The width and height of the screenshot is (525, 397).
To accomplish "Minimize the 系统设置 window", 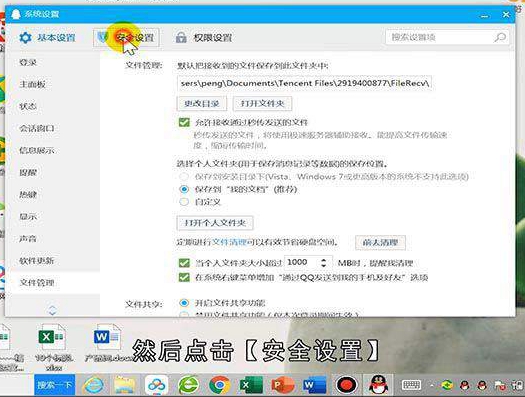I will click(x=485, y=15).
